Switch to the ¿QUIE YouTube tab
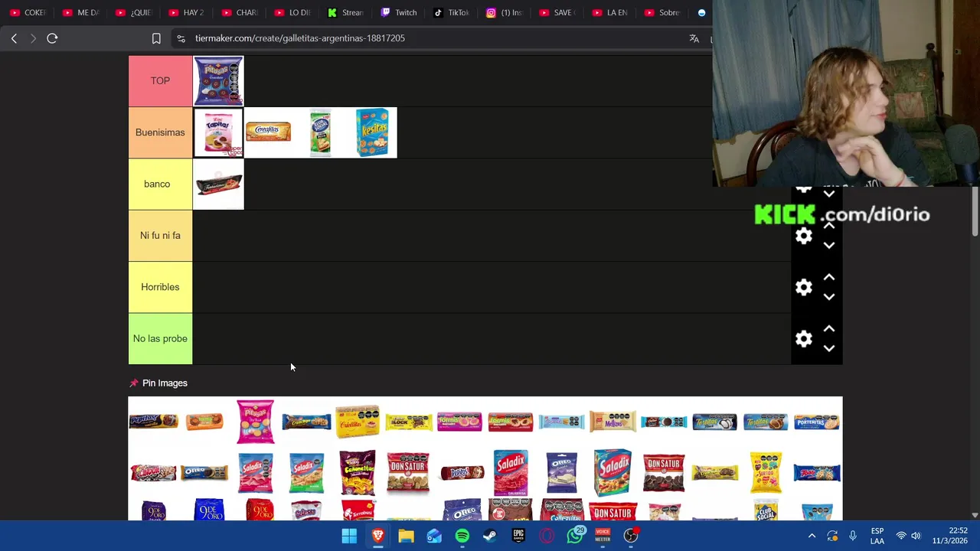Viewport: 980px width, 551px height. pos(133,12)
